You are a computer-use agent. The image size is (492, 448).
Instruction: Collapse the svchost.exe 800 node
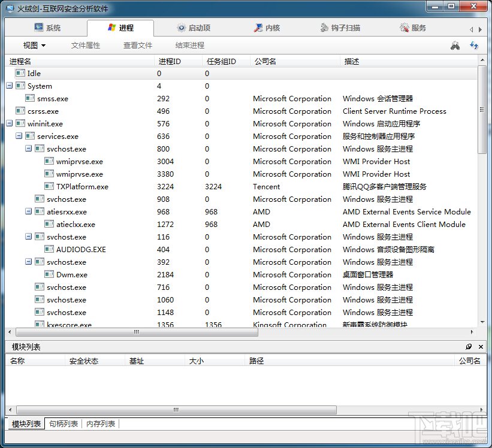tap(29, 149)
